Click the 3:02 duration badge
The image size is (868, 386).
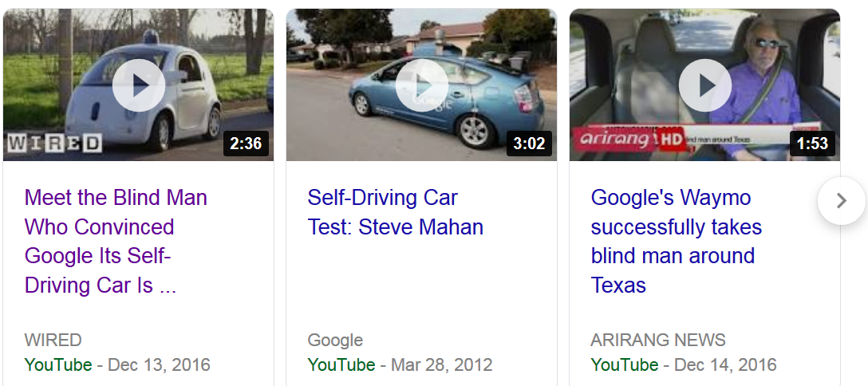(529, 144)
